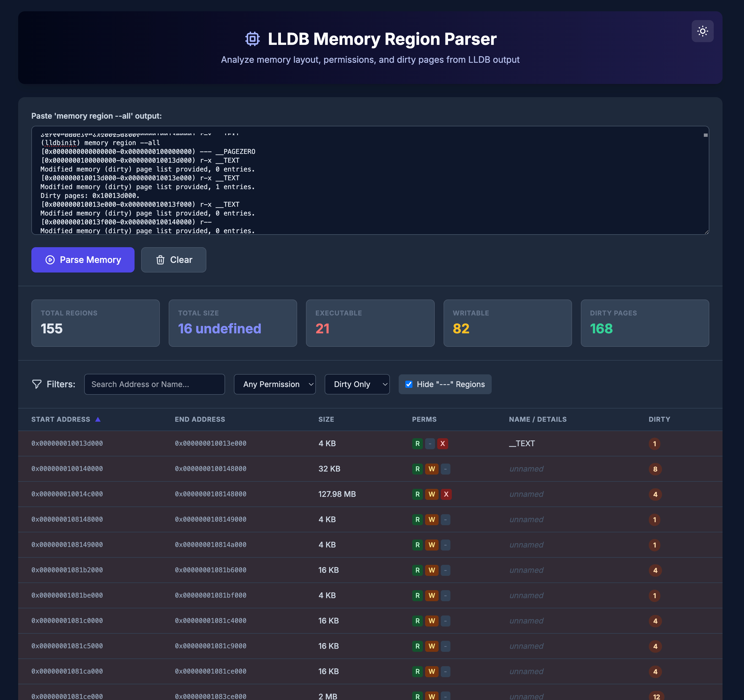Viewport: 744px width, 700px height.
Task: Click the Hide "---" Regions label
Action: [451, 385]
